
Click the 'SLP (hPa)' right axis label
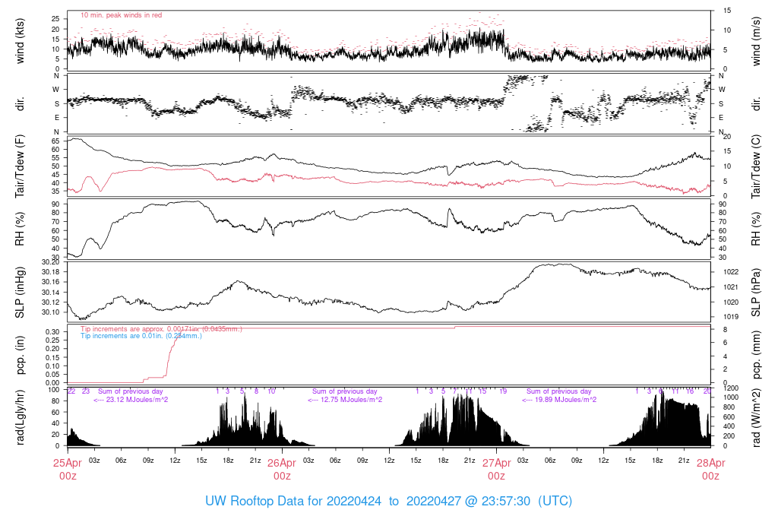coord(756,293)
